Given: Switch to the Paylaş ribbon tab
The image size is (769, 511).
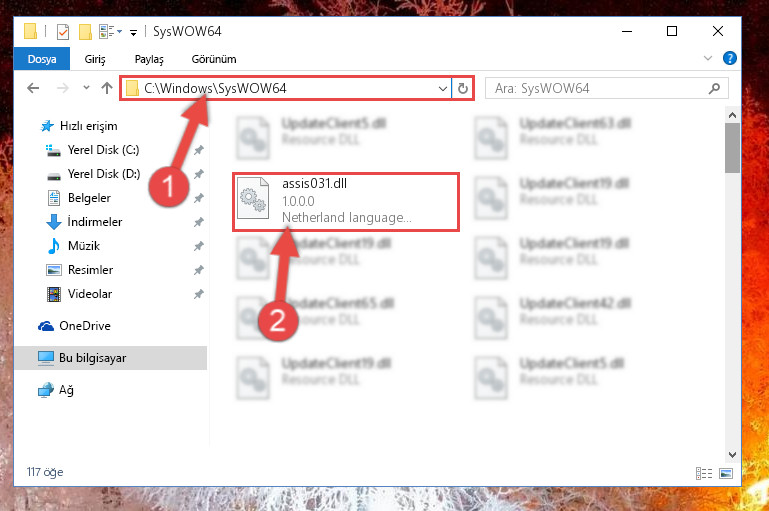Looking at the screenshot, I should coord(149,59).
